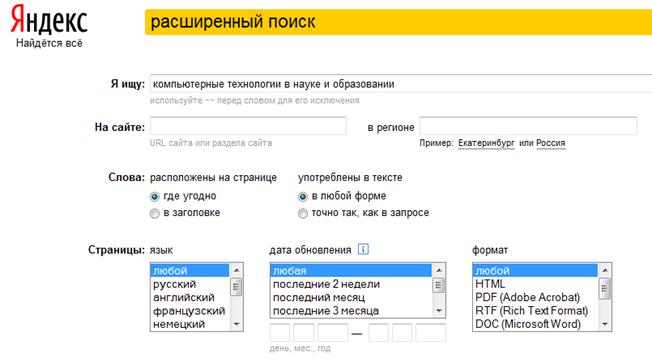
Task: Click update date list scroll-up arrow
Action: tap(439, 270)
